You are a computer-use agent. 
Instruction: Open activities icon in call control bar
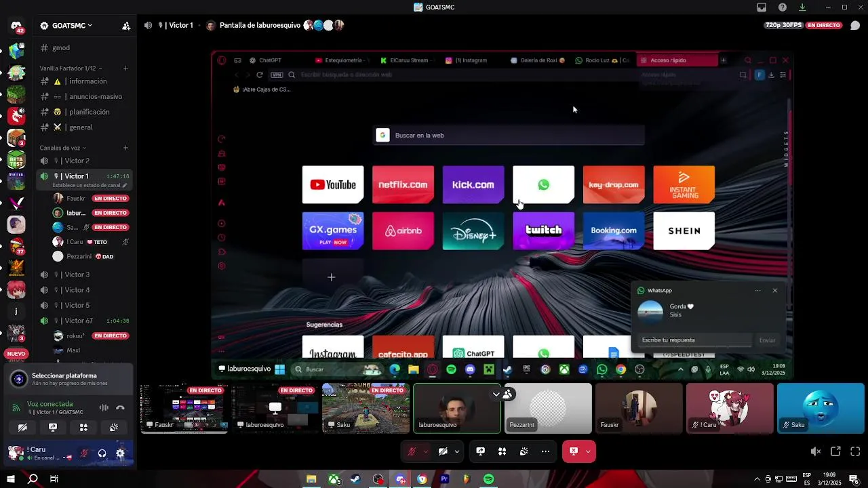coord(502,451)
